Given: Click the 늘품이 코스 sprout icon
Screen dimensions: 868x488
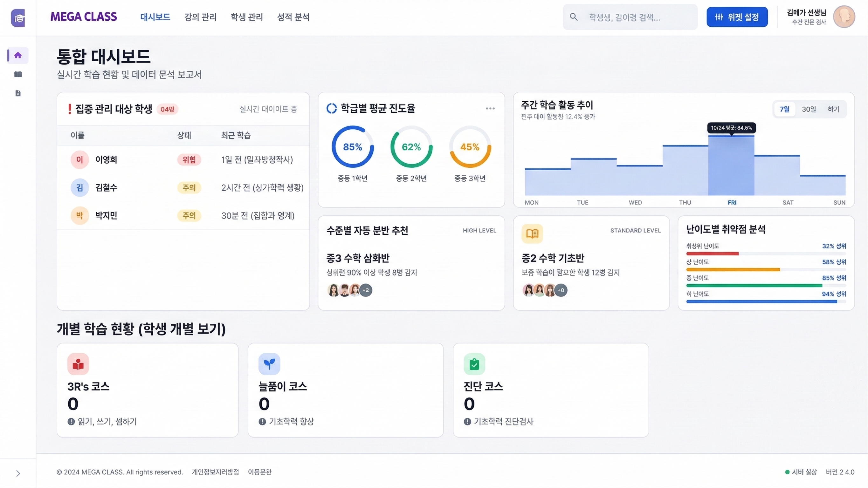Looking at the screenshot, I should [269, 364].
